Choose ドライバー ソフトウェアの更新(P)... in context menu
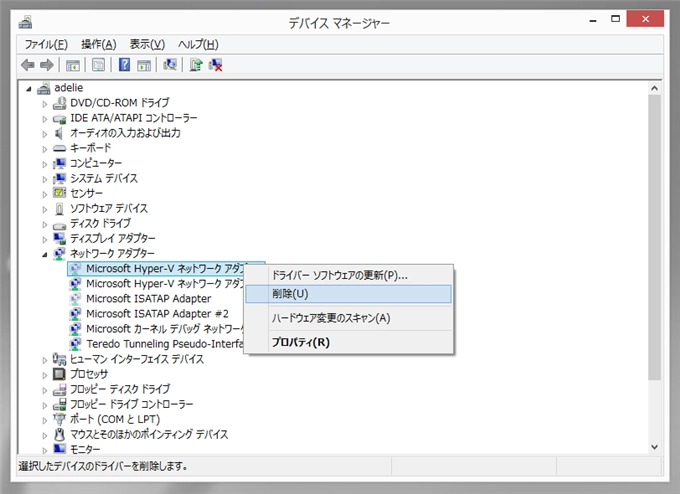Screen dimensions: 680x494 coord(349,275)
